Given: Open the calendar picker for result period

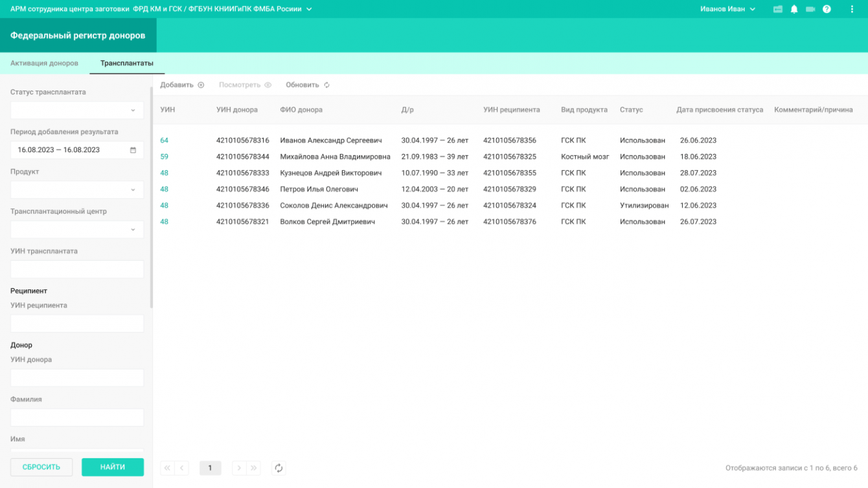Looking at the screenshot, I should (133, 150).
